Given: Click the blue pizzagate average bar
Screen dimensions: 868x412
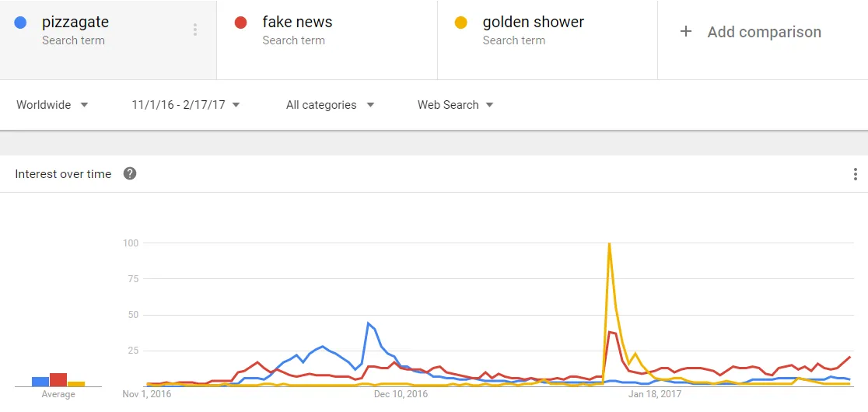Looking at the screenshot, I should click(x=40, y=382).
